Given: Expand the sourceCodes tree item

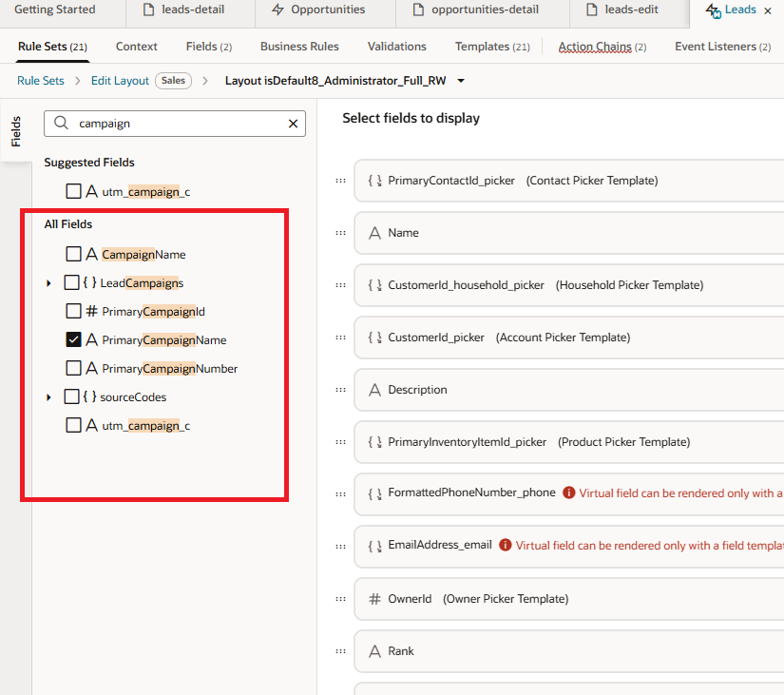Looking at the screenshot, I should [49, 396].
